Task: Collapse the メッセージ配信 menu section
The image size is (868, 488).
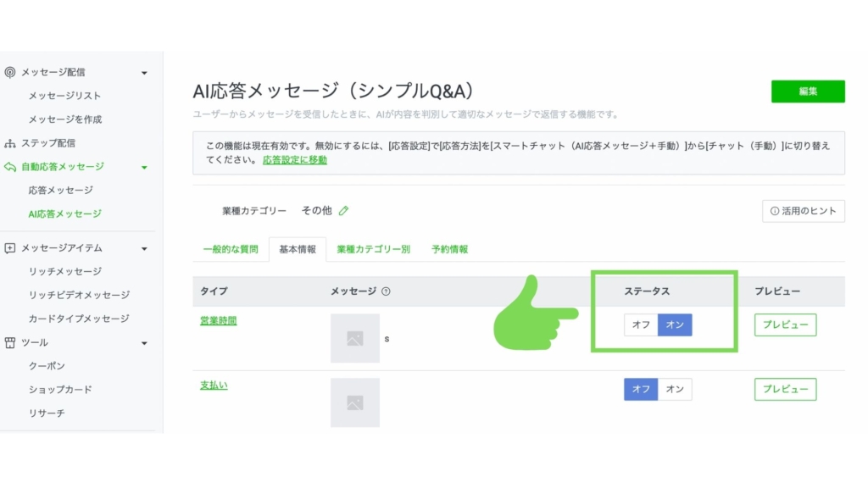Action: pyautogui.click(x=144, y=73)
